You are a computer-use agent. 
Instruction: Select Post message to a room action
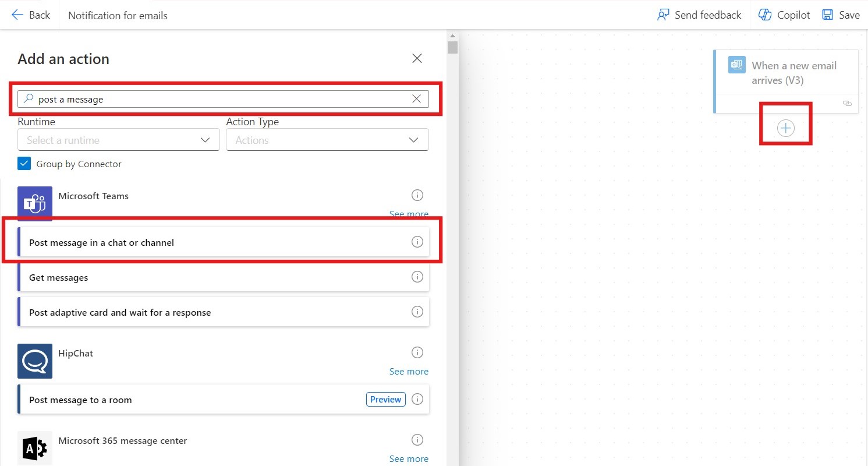pyautogui.click(x=223, y=400)
